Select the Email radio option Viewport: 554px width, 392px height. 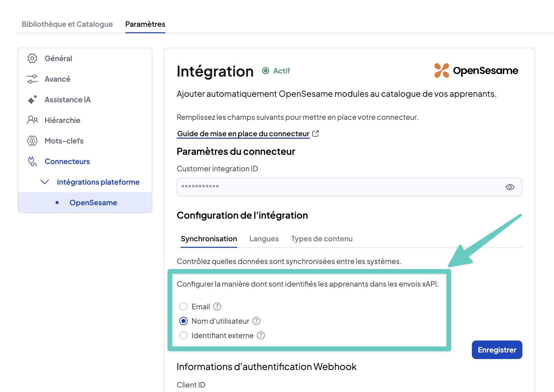click(x=184, y=307)
